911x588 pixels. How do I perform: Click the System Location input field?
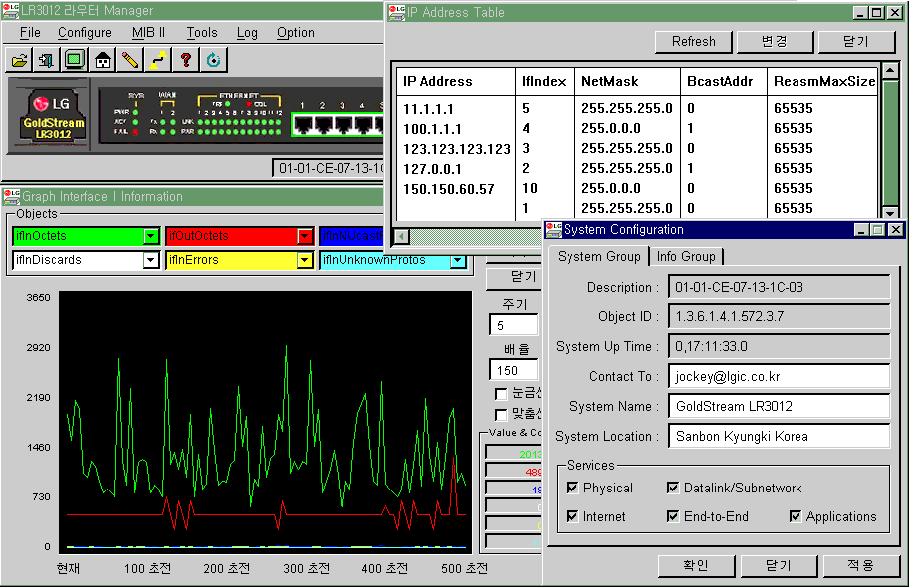click(780, 436)
